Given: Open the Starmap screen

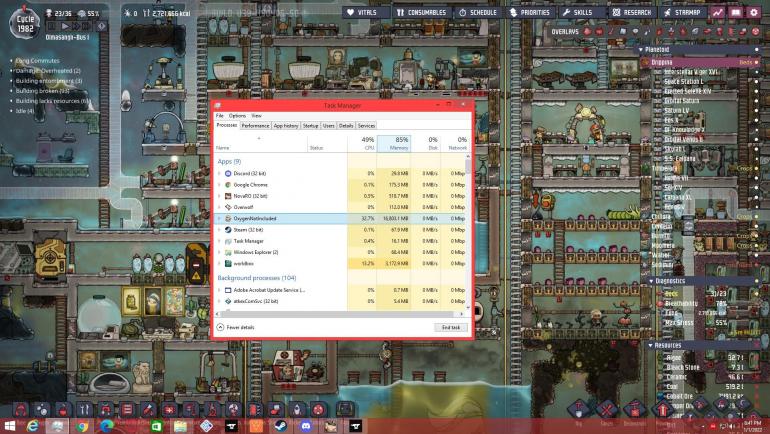Looking at the screenshot, I should coord(683,12).
